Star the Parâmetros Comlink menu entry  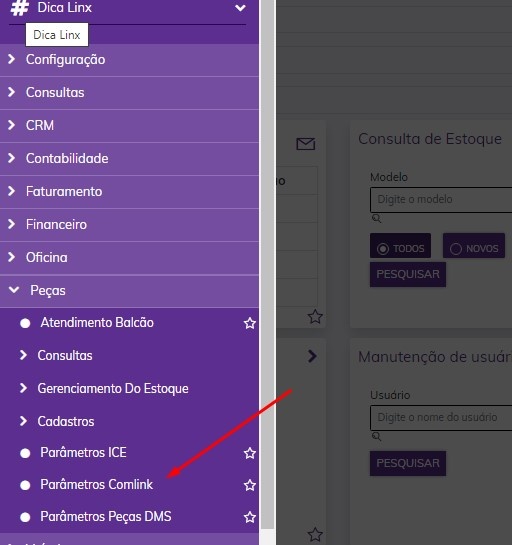pos(250,485)
